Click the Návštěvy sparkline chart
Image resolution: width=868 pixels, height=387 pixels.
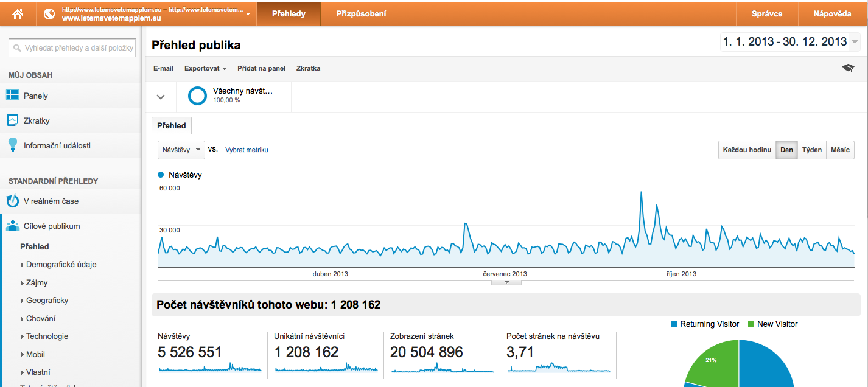coord(210,368)
